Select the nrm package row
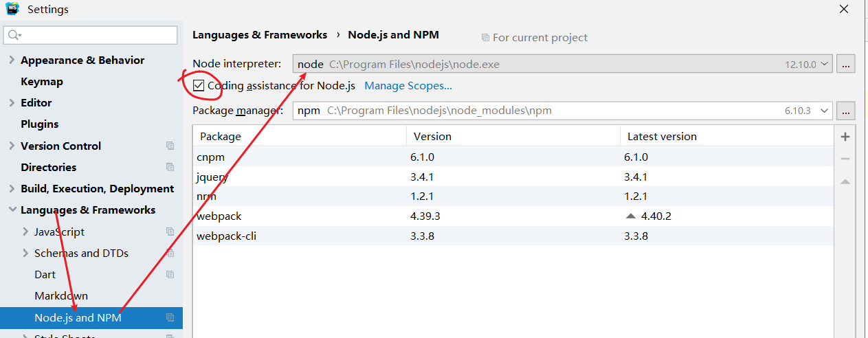This screenshot has width=868, height=338. pos(513,196)
